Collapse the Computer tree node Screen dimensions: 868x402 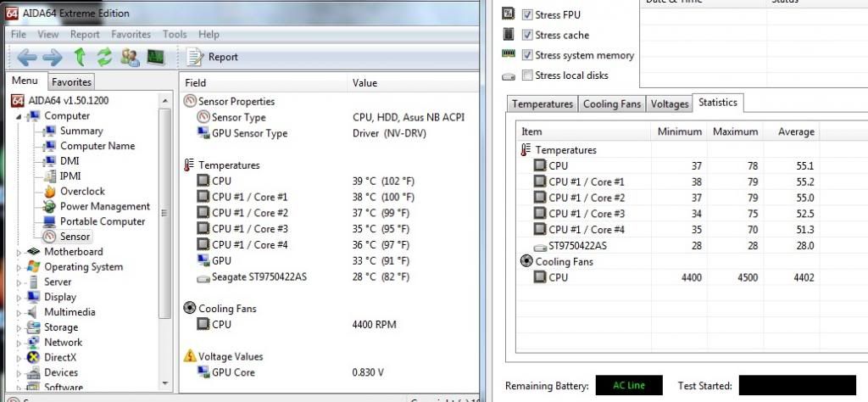19,116
